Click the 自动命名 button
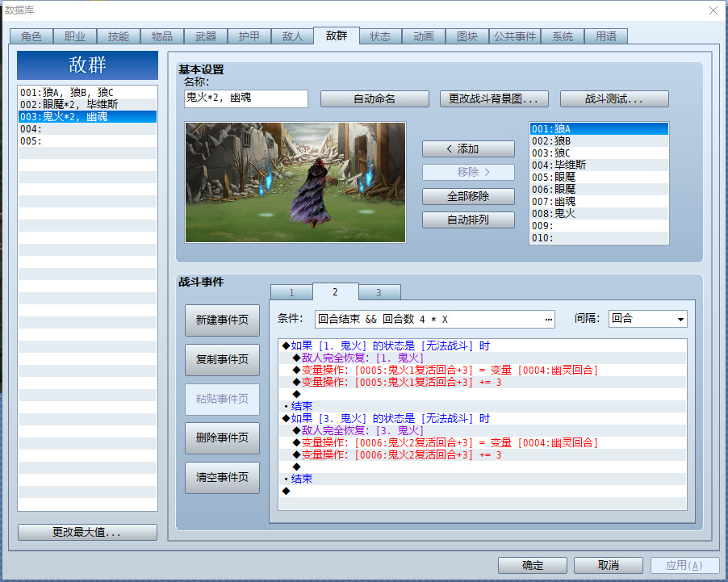This screenshot has width=728, height=582. click(374, 99)
